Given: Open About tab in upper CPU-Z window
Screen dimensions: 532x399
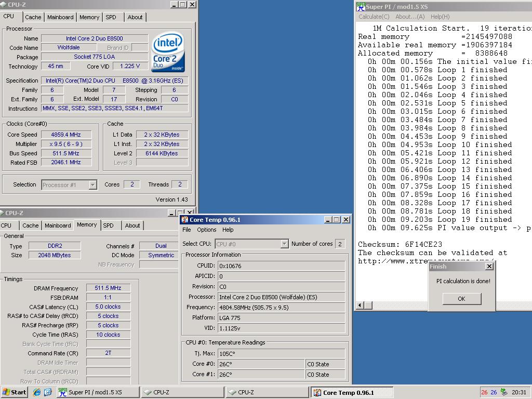Looking at the screenshot, I should pos(135,17).
